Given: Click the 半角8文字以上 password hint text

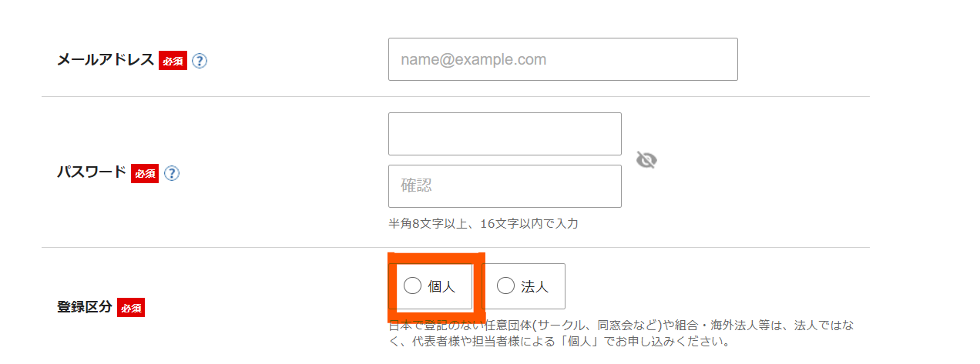Looking at the screenshot, I should click(483, 224).
